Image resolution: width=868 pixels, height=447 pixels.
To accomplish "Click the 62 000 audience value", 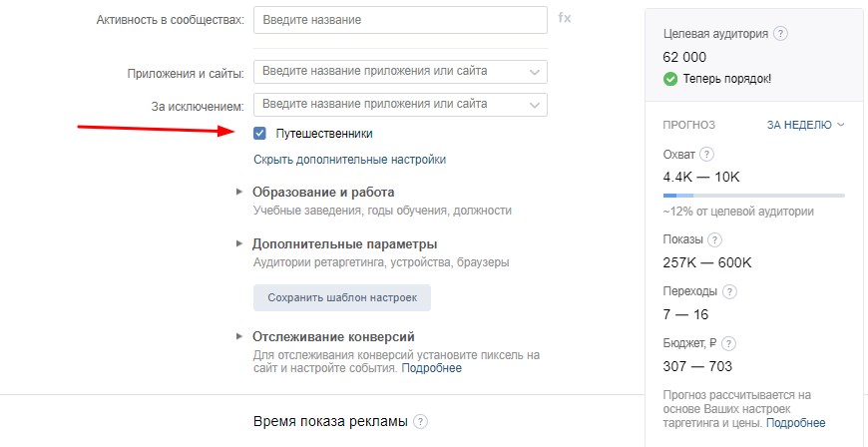I will click(x=684, y=57).
